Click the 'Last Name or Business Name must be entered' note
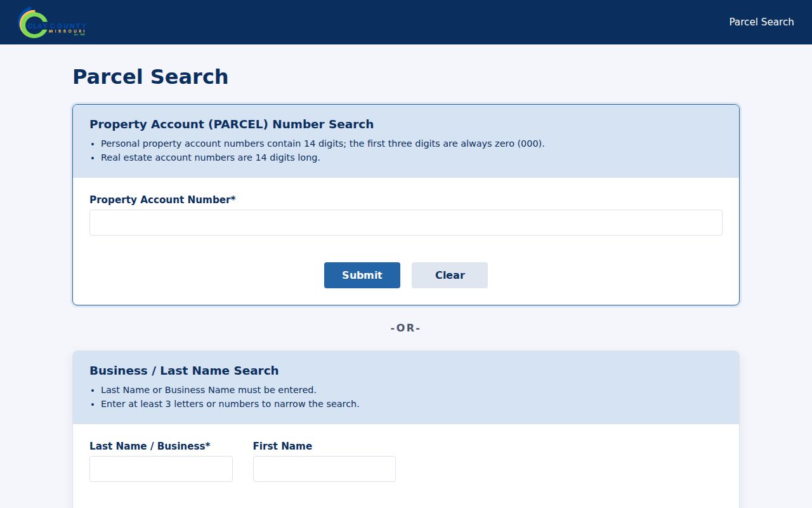This screenshot has width=812, height=508. [209, 390]
